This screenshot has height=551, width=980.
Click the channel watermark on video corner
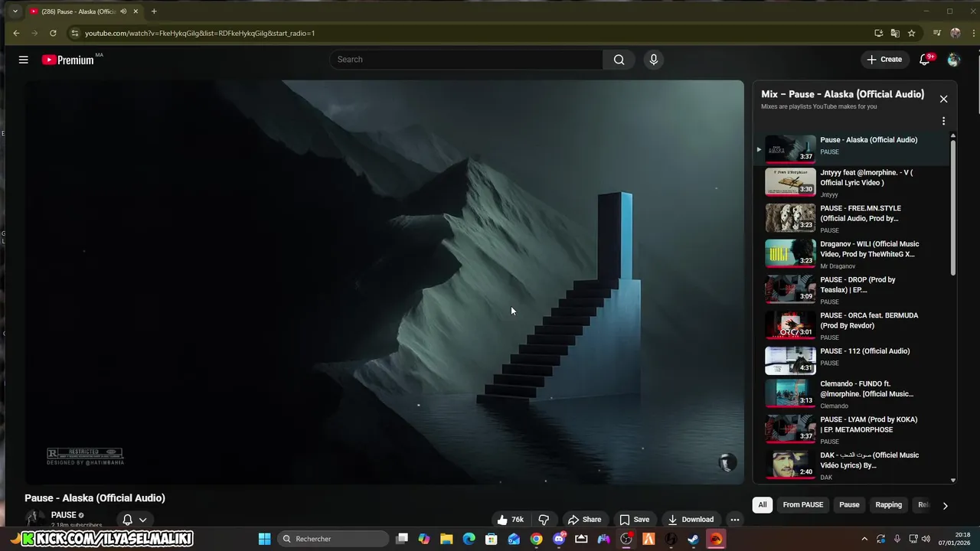[727, 461]
